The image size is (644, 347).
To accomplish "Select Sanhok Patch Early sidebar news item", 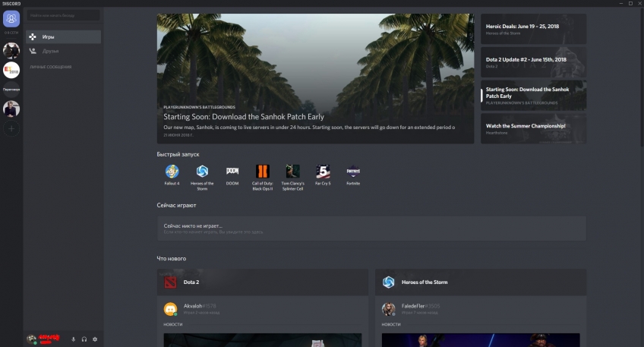I will [x=534, y=95].
